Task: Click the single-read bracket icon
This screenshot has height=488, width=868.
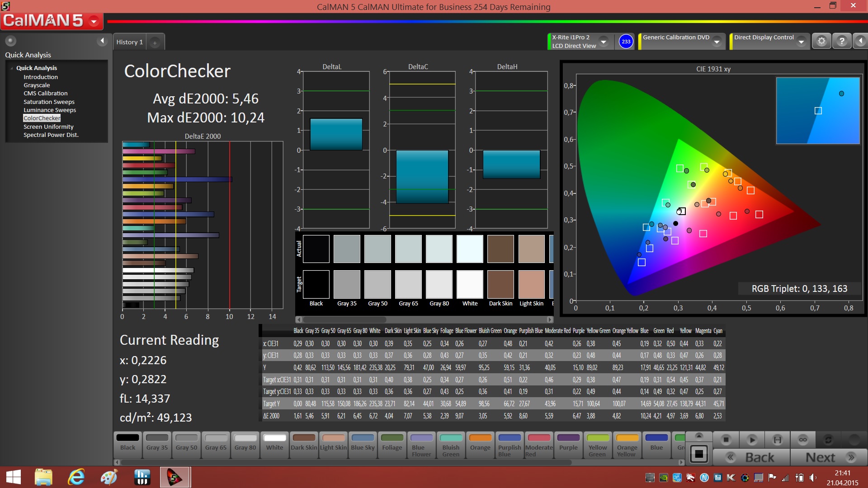Action: point(777,440)
